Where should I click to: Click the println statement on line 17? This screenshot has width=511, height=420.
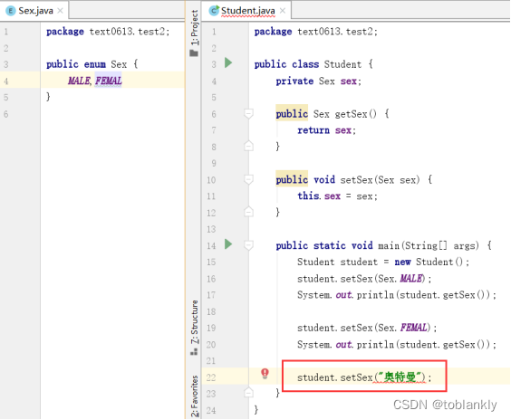(397, 295)
